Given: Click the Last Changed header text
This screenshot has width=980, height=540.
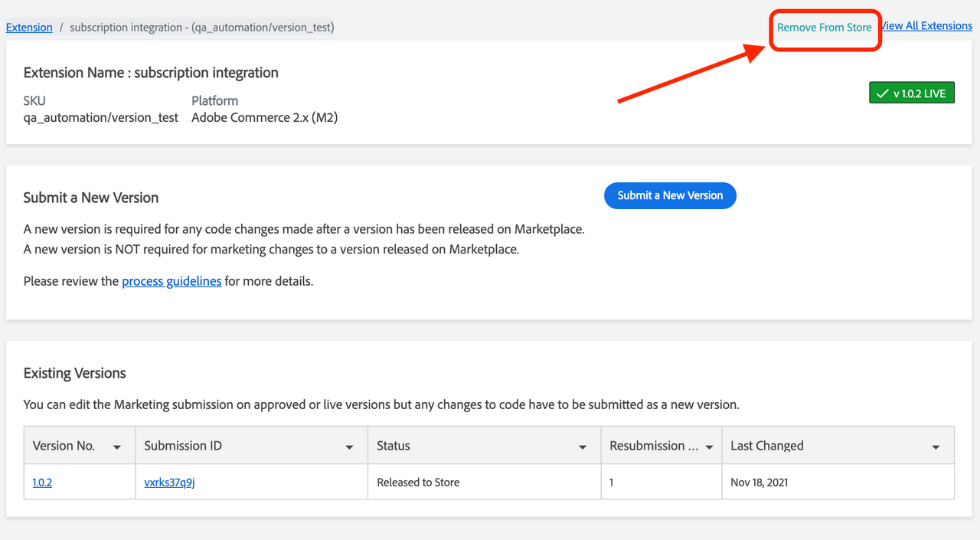Looking at the screenshot, I should (767, 446).
